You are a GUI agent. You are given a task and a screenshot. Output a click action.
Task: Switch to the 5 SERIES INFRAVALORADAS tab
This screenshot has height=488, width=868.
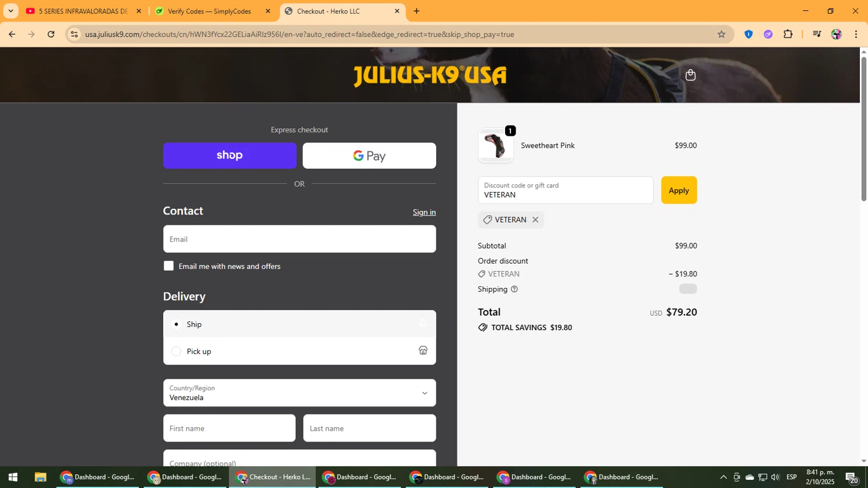tap(84, 11)
